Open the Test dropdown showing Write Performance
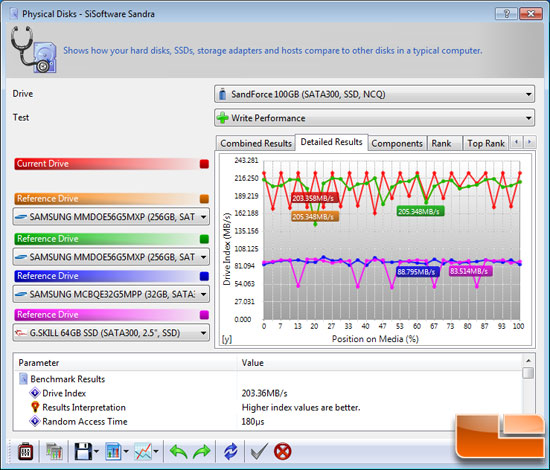Screen dimensions: 550x470 (x=374, y=118)
